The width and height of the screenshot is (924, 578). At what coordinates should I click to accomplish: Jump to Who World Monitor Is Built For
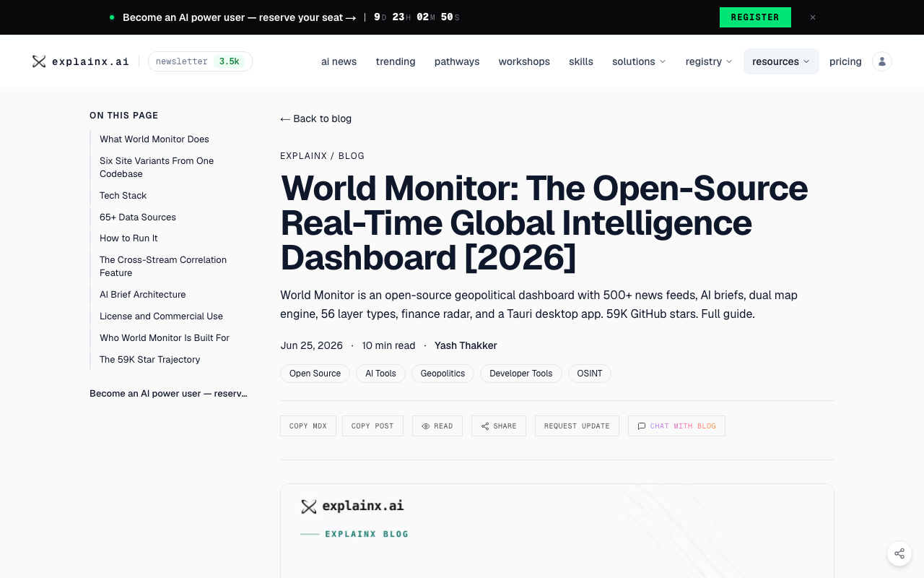[165, 338]
